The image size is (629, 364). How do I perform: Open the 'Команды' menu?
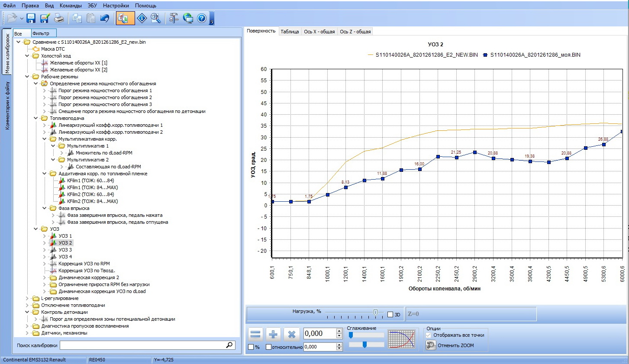tap(70, 6)
